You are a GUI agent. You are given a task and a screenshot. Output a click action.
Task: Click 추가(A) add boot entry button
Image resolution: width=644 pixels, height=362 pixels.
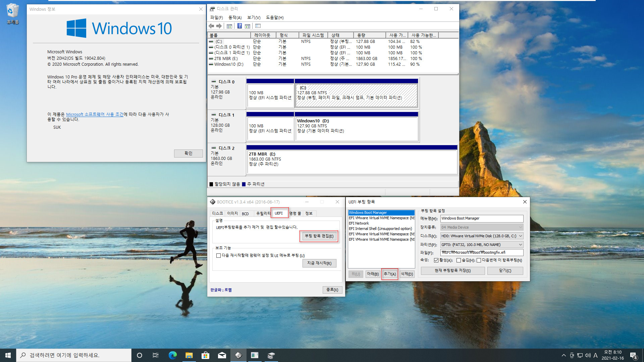390,274
